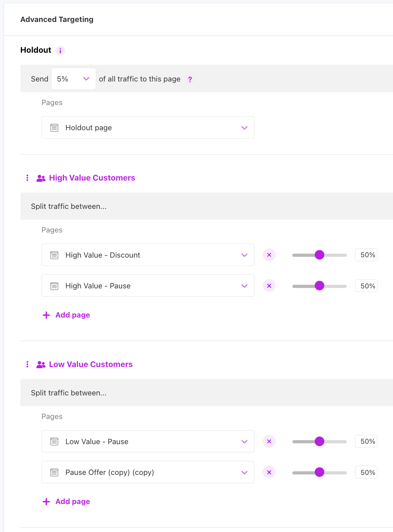The image size is (393, 532).
Task: Open the kebab menu for High Value Customers
Action: tap(27, 178)
